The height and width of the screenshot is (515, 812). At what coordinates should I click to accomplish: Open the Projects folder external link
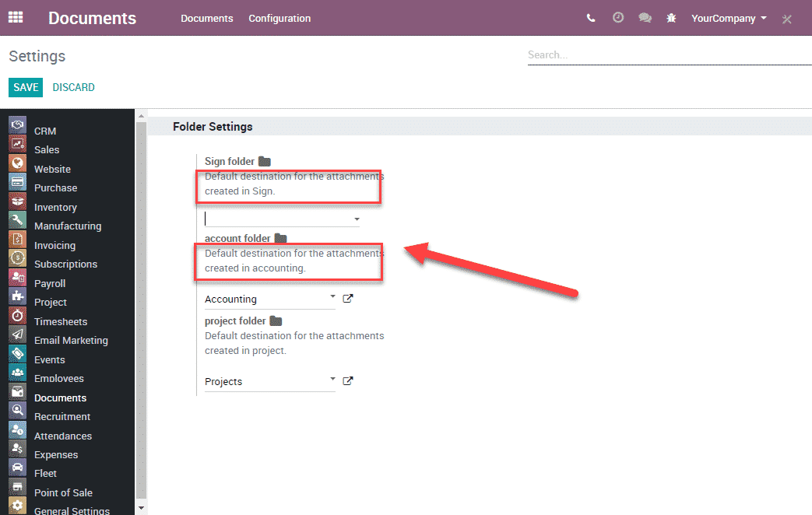click(348, 381)
